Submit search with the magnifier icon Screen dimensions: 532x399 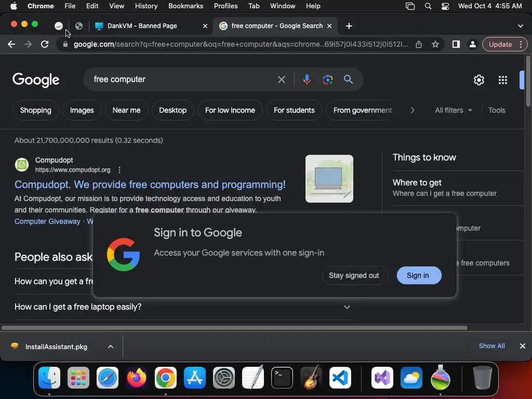(348, 79)
